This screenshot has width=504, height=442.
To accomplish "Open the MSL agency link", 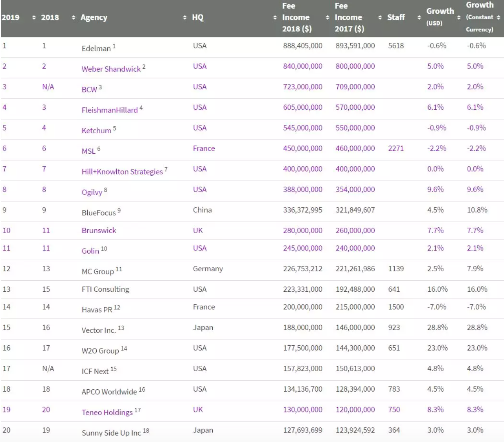I will (88, 151).
